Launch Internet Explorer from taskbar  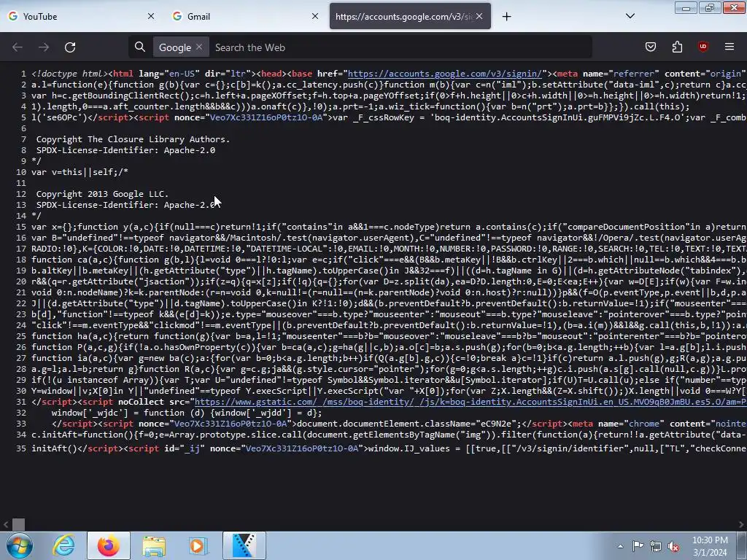click(x=64, y=545)
